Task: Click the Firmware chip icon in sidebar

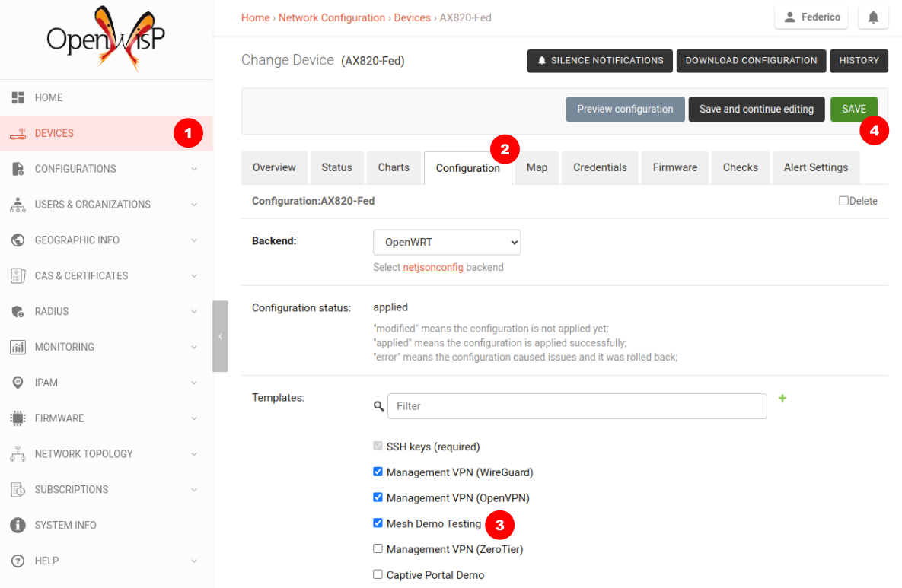Action: click(18, 418)
